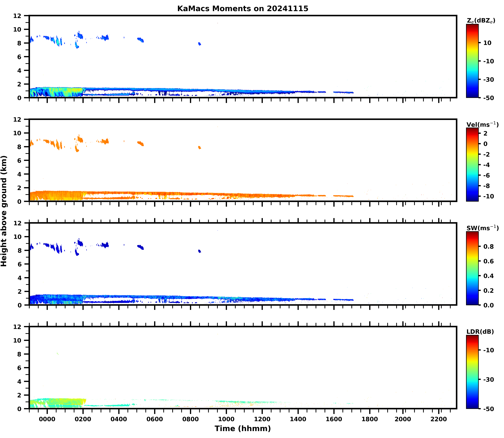Viewport: 504px width, 438px height.
Task: Click the Time (hhmm) axis label
Action: coord(242,428)
